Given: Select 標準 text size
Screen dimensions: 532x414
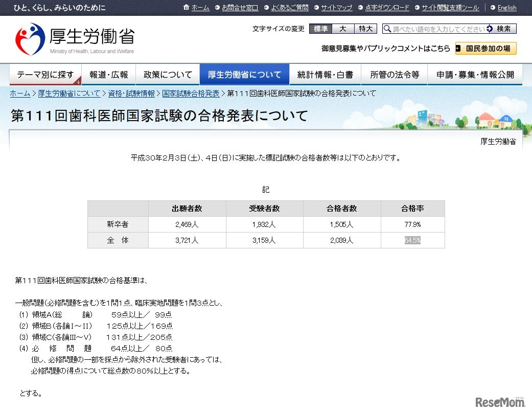Looking at the screenshot, I should (x=320, y=29).
